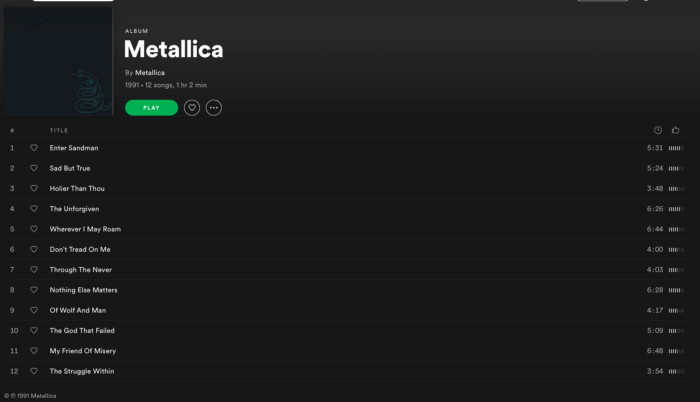Click heart icon next to Sad But True
700x402 pixels.
(34, 168)
